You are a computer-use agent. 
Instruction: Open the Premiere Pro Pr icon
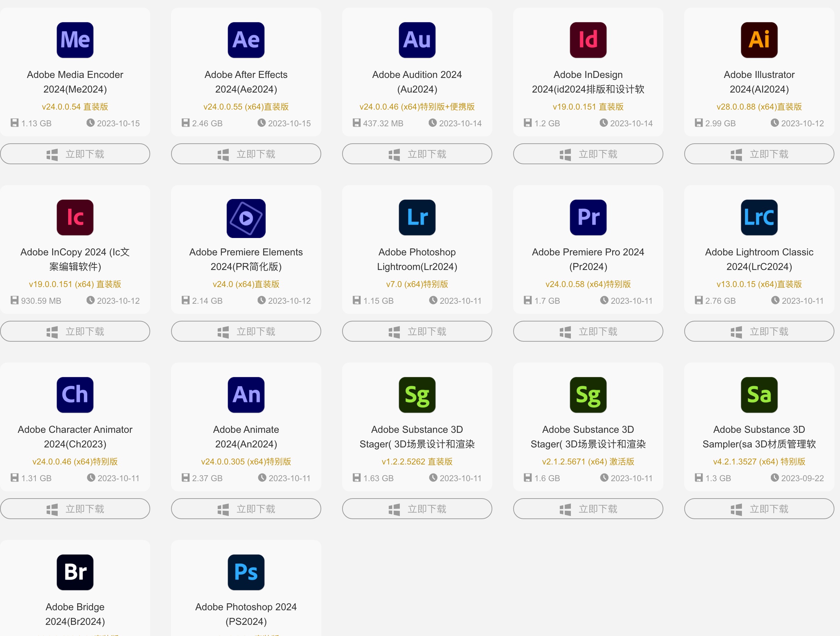(588, 217)
